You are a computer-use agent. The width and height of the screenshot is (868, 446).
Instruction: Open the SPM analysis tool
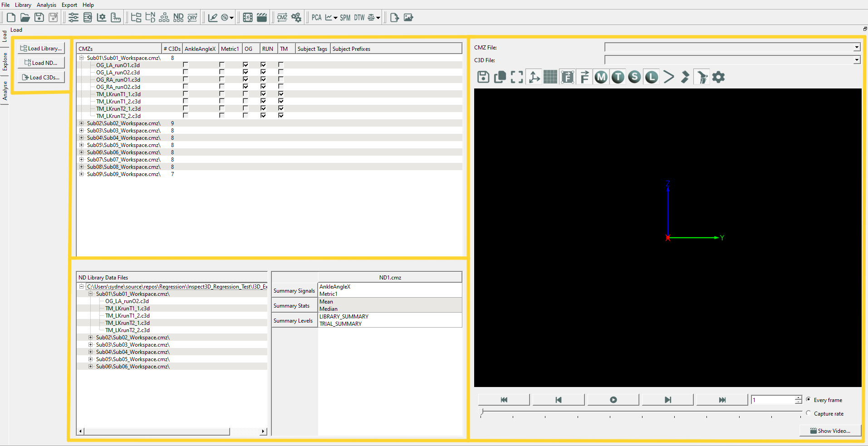click(345, 17)
